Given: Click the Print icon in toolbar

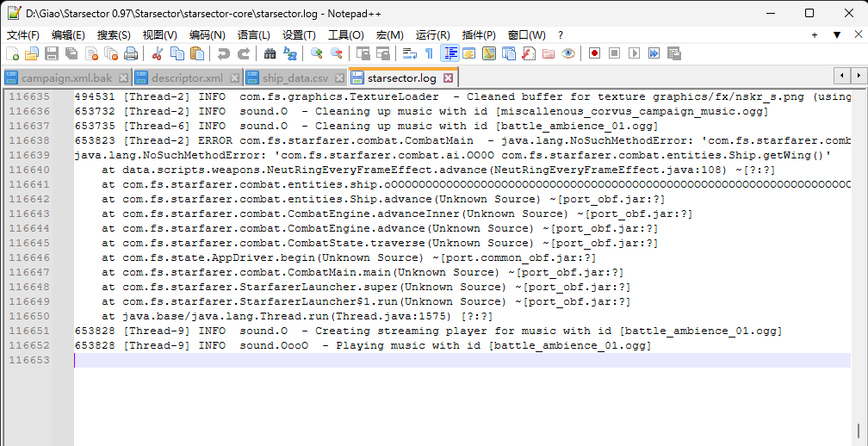Looking at the screenshot, I should tap(131, 53).
